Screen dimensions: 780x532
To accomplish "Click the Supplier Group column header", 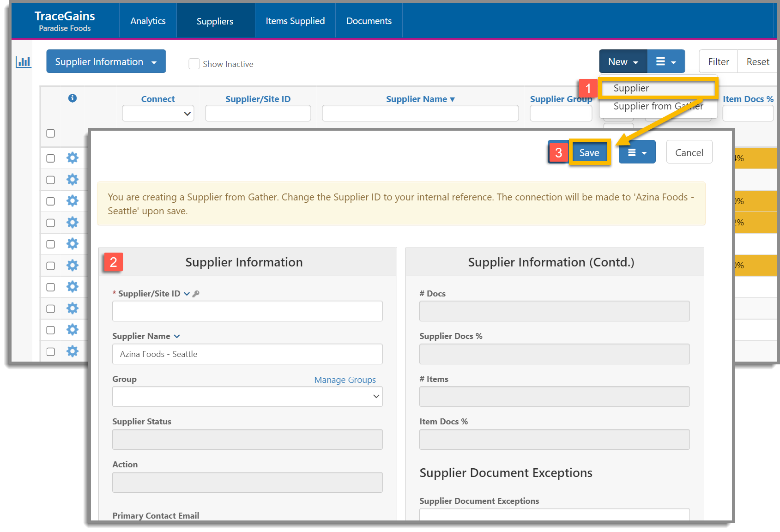I will (x=561, y=99).
